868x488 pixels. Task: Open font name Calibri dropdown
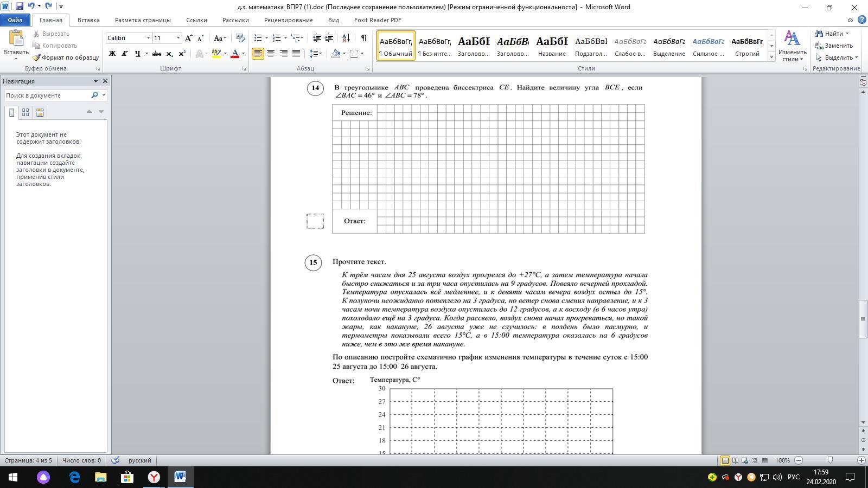tap(148, 38)
